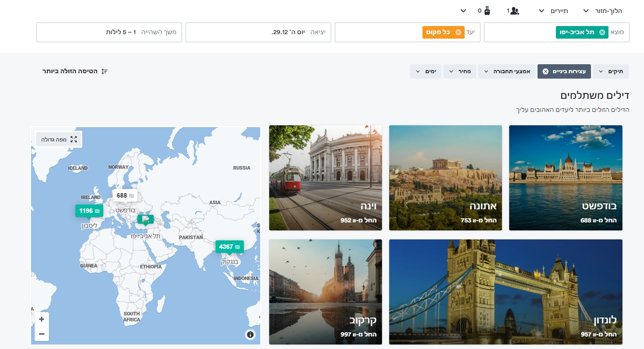Select the Tel Aviv origin marker on map
The image size is (644, 349).
pyautogui.click(x=146, y=220)
